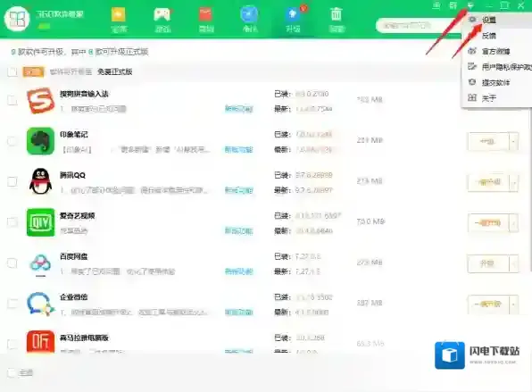The image size is (532, 392).
Task: Open 新版功能 link for 爱奇艺视频
Action: click(x=239, y=230)
